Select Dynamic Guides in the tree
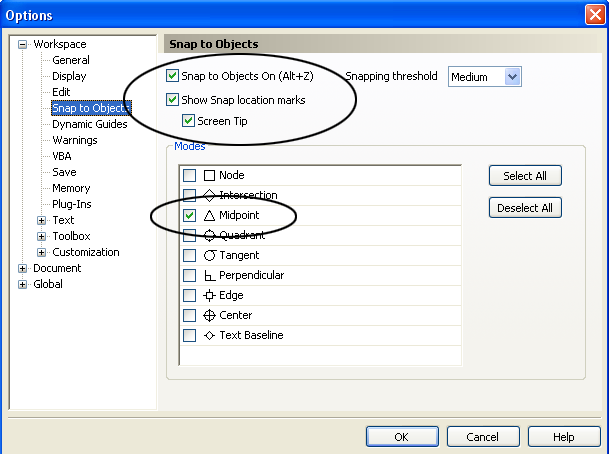The height and width of the screenshot is (454, 609). [90, 124]
